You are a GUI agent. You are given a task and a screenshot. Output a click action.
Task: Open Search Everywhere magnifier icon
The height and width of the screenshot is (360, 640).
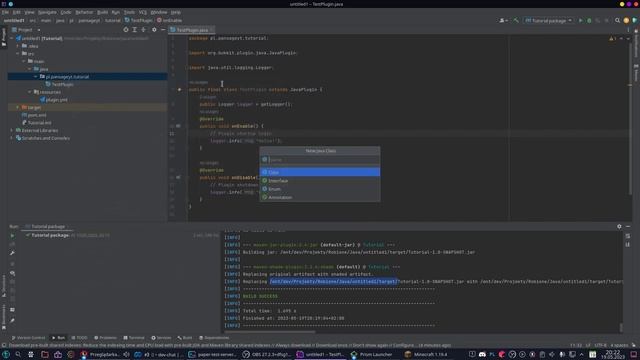coord(617,20)
